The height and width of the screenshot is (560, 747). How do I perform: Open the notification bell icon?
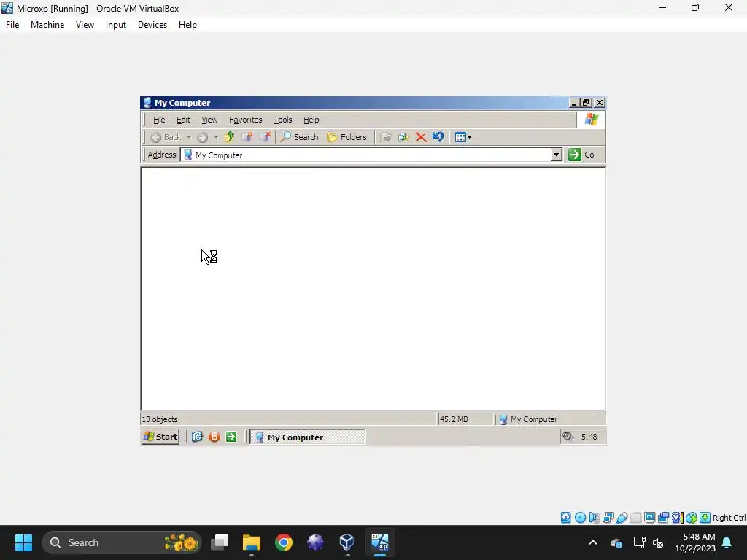coord(727,542)
